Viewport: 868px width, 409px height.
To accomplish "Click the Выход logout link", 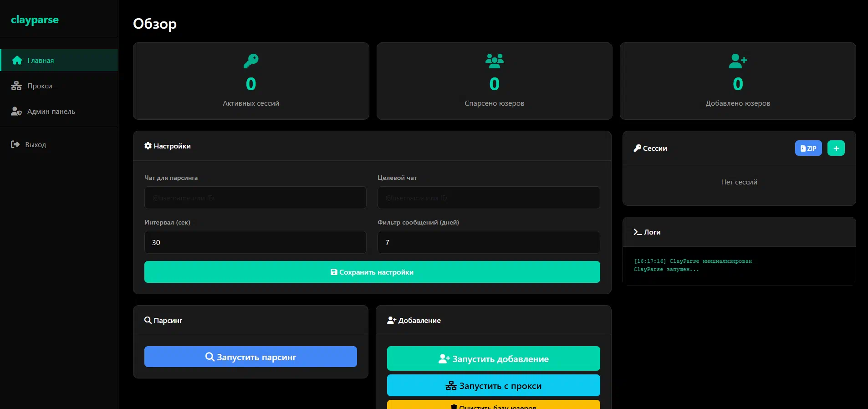I will (35, 144).
